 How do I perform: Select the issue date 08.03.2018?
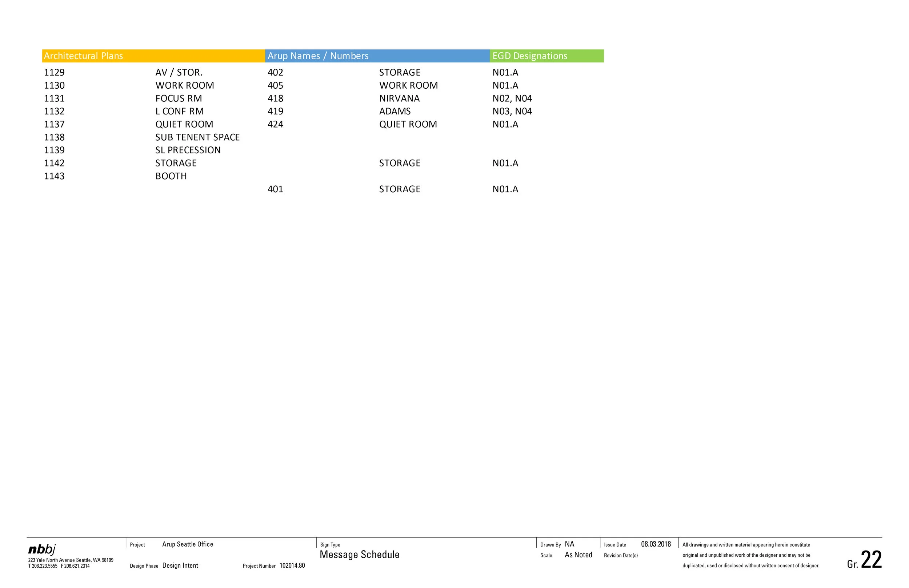(656, 544)
